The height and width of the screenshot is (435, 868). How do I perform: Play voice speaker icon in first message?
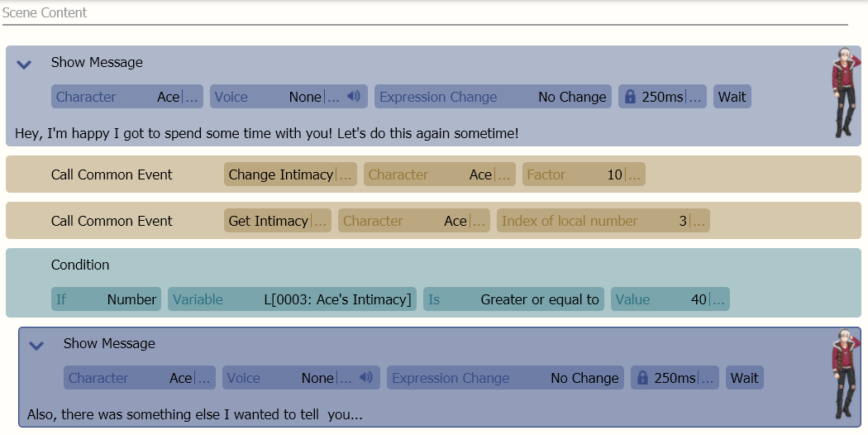[x=354, y=97]
